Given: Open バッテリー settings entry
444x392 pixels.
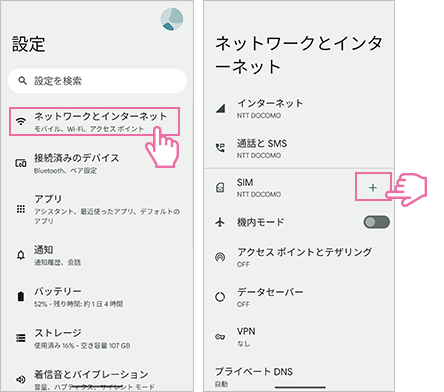Looking at the screenshot, I should [x=97, y=297].
